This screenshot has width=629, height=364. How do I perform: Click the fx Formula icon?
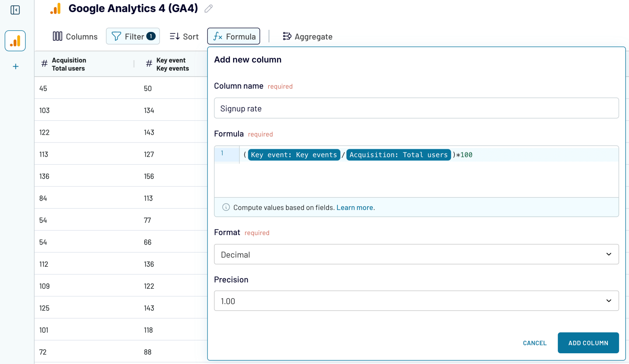coord(218,36)
